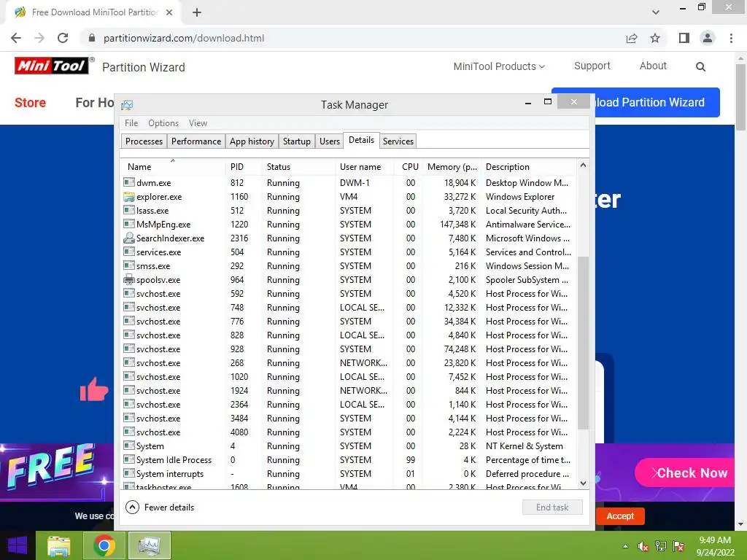Click Chrome tab search chevron
Image resolution: width=747 pixels, height=560 pixels.
656,12
